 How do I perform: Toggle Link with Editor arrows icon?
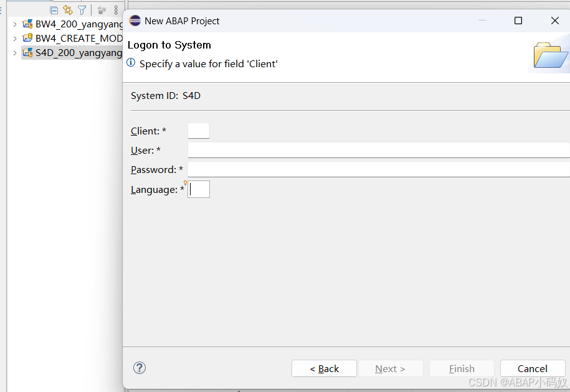[68, 10]
